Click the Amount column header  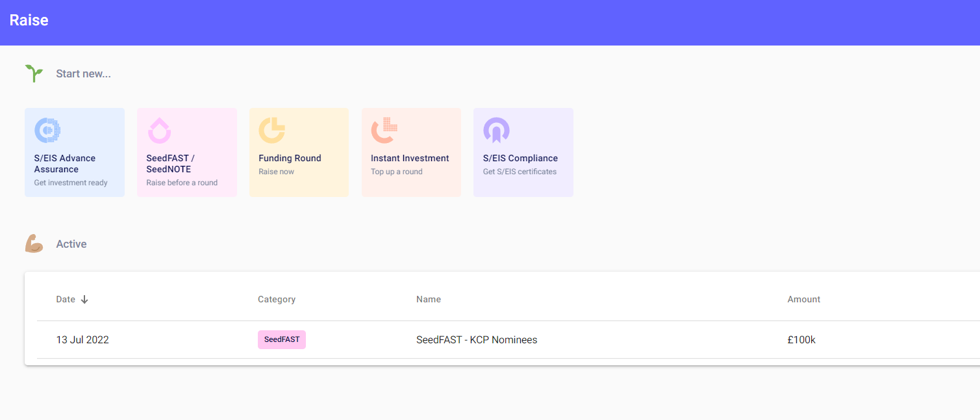click(804, 300)
